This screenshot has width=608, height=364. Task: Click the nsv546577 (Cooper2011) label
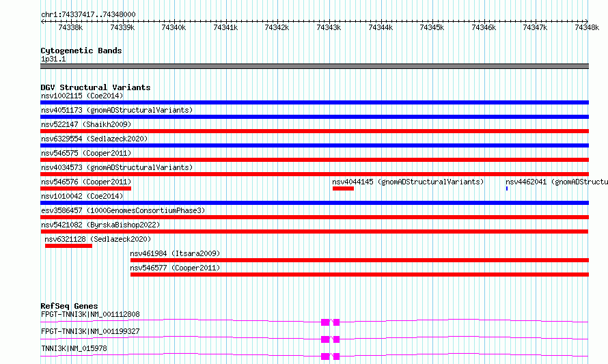[175, 268]
